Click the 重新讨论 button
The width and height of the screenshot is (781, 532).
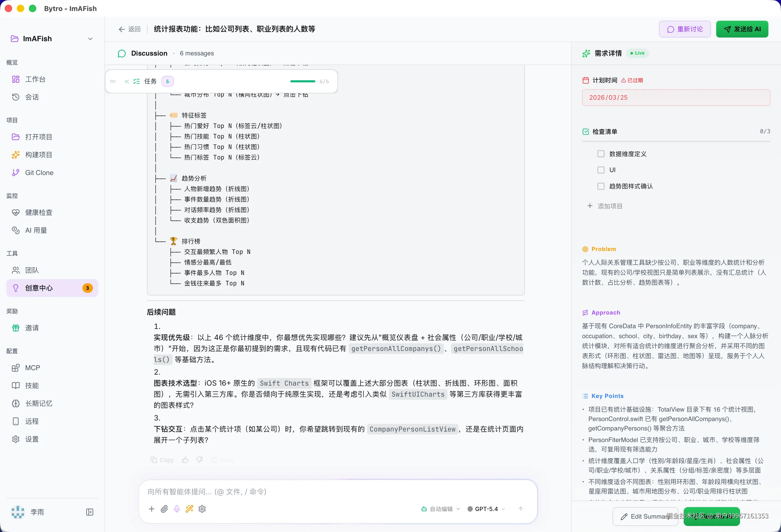pos(684,29)
